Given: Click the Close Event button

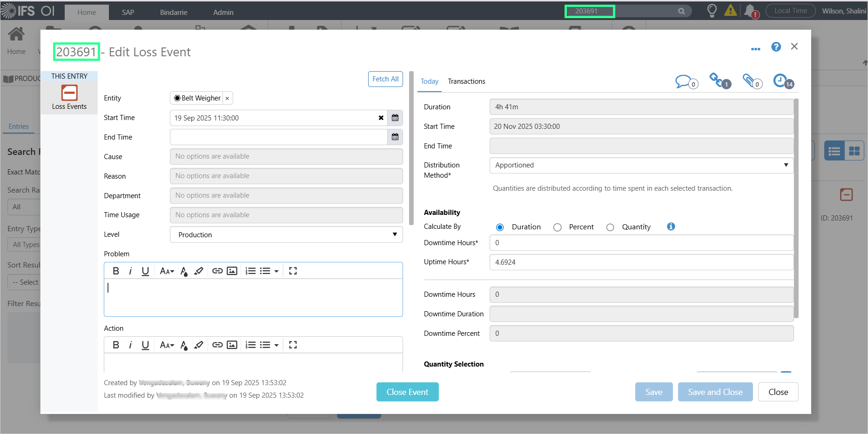Looking at the screenshot, I should click(x=407, y=392).
